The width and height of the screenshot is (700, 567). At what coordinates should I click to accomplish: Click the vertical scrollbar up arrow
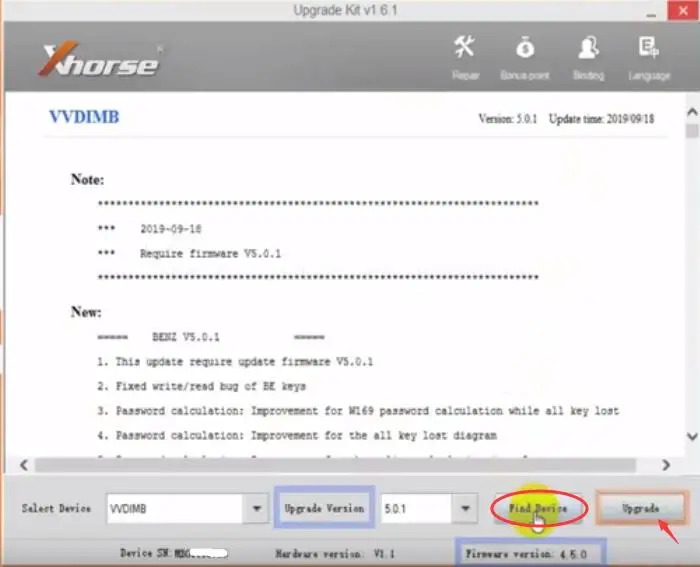tap(692, 112)
